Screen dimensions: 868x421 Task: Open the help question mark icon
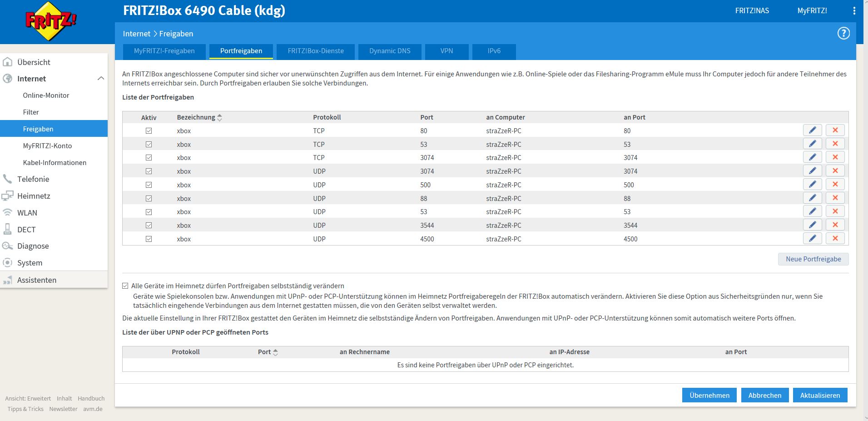843,33
